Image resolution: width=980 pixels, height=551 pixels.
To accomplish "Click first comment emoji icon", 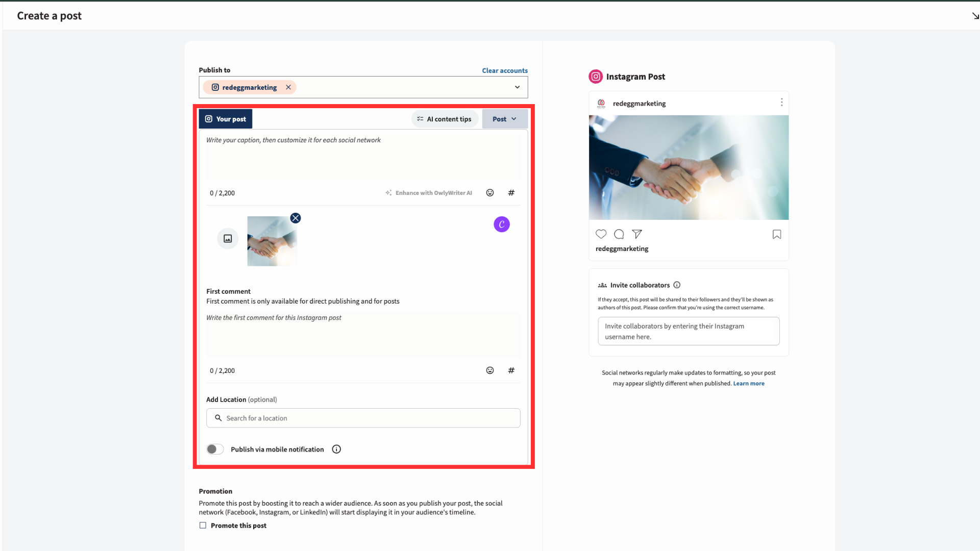I will pyautogui.click(x=489, y=370).
